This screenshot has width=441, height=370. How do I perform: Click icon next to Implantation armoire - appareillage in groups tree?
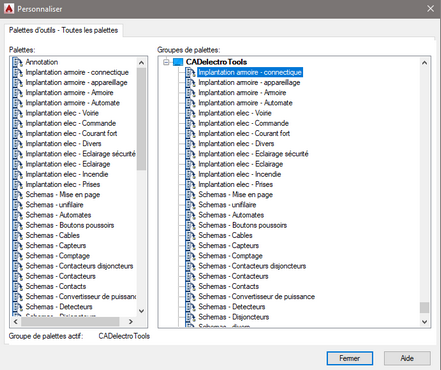click(190, 82)
